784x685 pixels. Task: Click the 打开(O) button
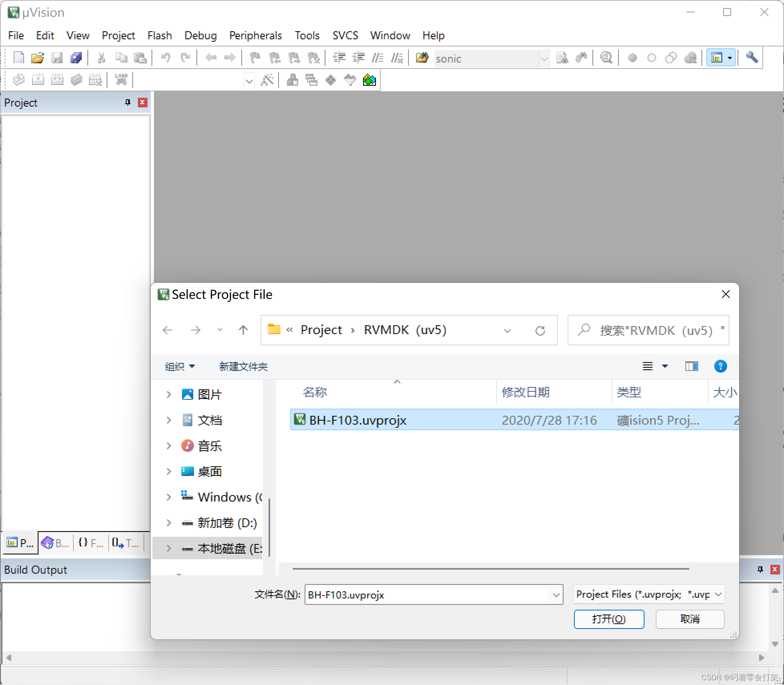coord(608,619)
